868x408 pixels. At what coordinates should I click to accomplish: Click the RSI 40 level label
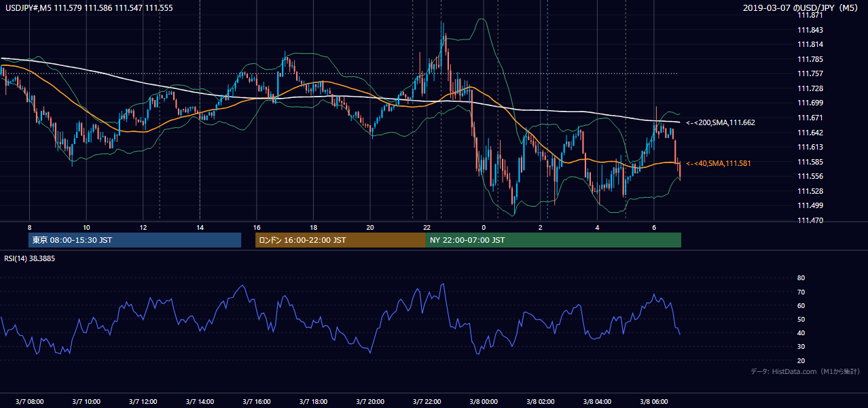click(801, 333)
